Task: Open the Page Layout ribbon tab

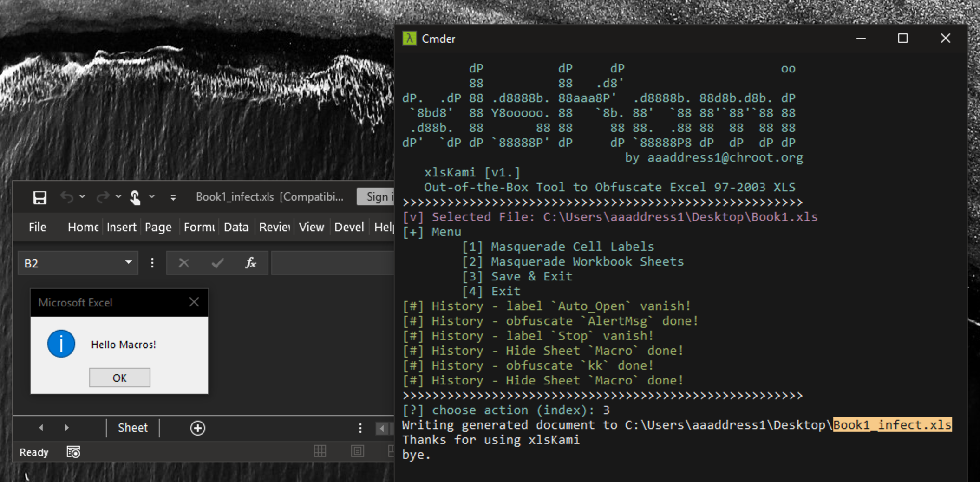Action: [x=158, y=227]
